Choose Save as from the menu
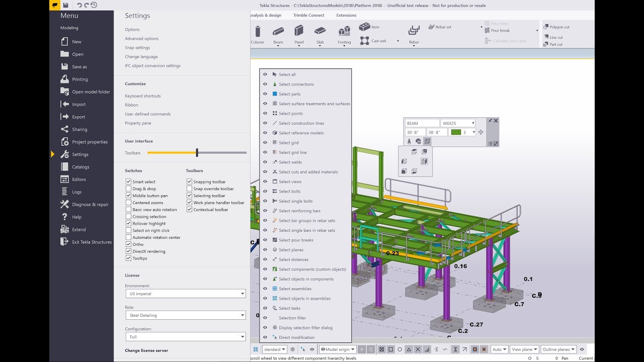The image size is (644, 362). pos(79,67)
